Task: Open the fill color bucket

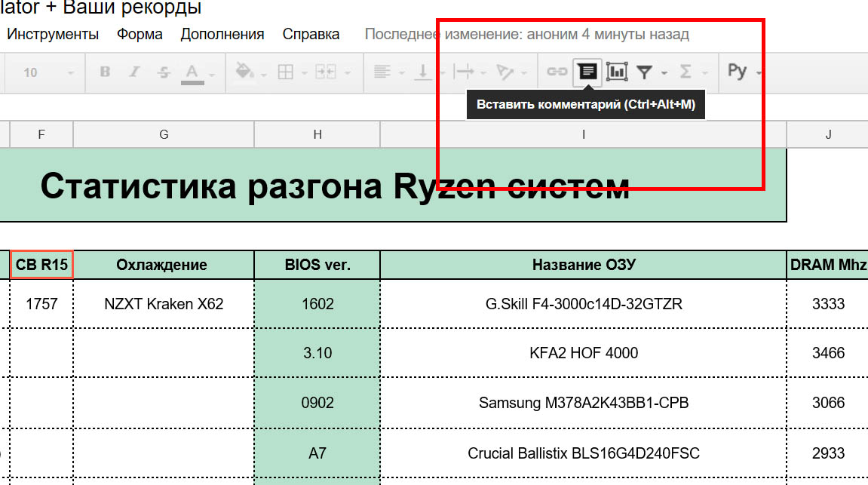Action: point(244,71)
